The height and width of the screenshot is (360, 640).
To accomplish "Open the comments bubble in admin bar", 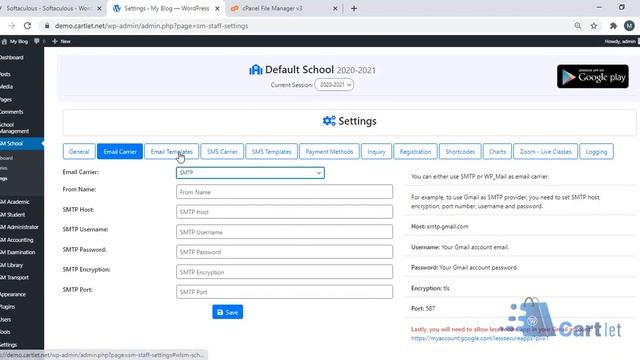I will click(x=39, y=41).
